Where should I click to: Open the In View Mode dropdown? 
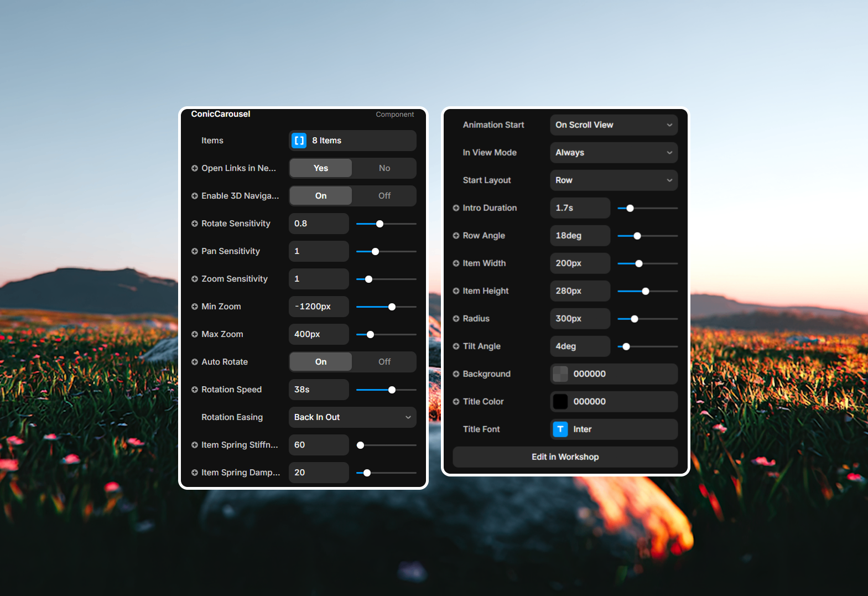click(614, 153)
